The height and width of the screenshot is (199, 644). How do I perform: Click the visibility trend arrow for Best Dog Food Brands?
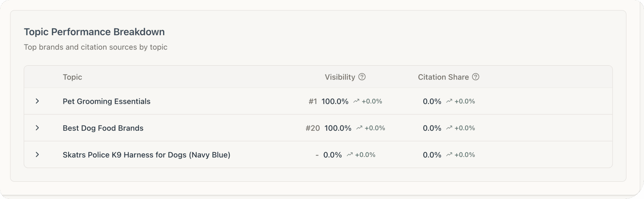[x=359, y=128]
